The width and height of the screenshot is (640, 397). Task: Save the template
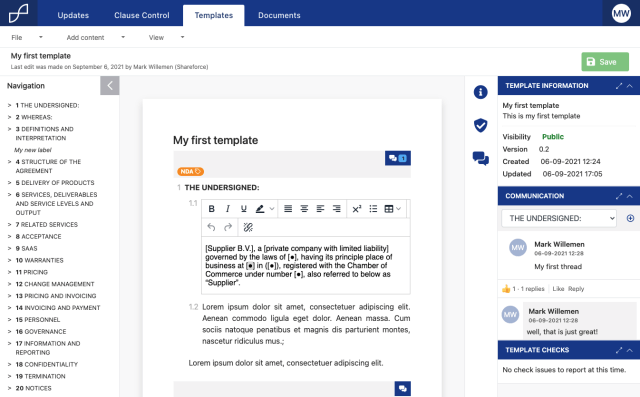605,62
